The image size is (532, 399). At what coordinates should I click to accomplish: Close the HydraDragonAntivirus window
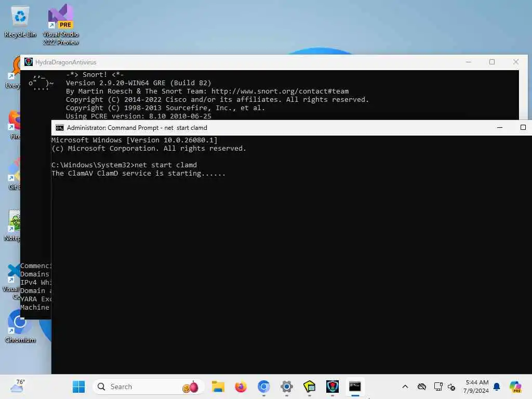516,62
